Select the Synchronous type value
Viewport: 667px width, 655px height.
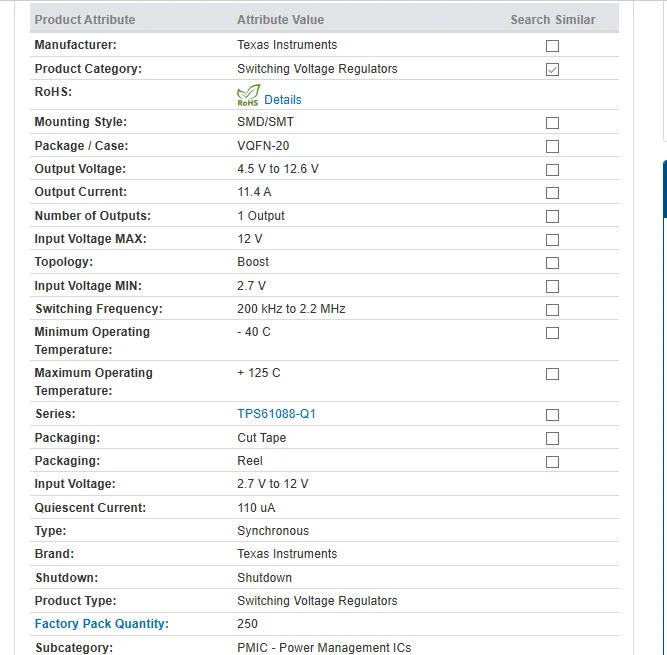[273, 531]
